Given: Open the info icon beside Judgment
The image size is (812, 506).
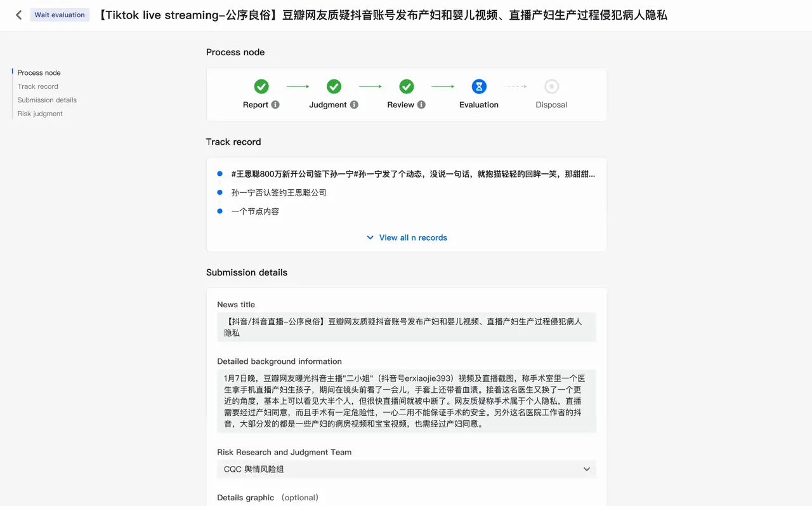Looking at the screenshot, I should tap(354, 105).
